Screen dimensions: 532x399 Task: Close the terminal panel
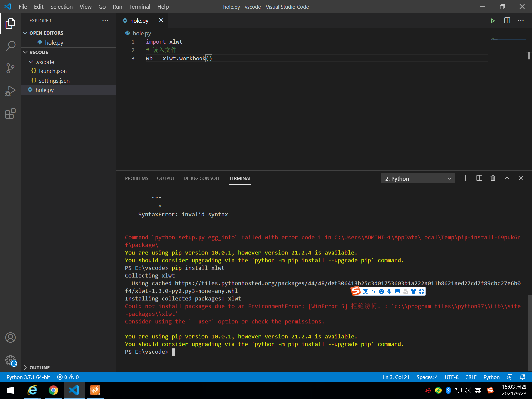pyautogui.click(x=521, y=178)
